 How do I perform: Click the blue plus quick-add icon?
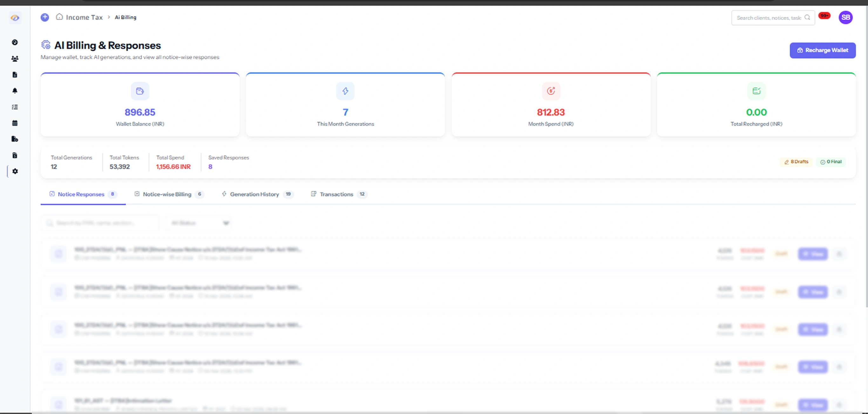point(45,17)
